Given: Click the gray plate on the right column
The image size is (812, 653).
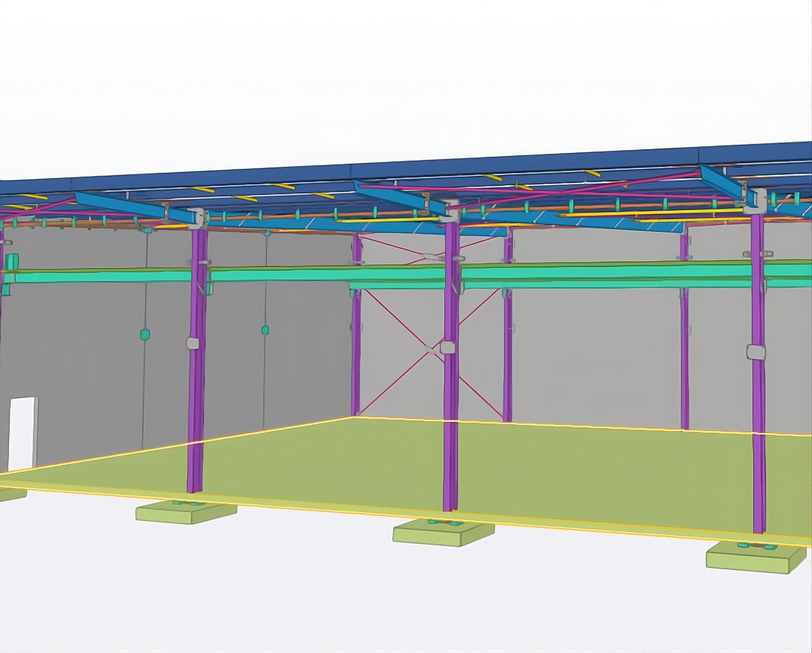Looking at the screenshot, I should [756, 351].
